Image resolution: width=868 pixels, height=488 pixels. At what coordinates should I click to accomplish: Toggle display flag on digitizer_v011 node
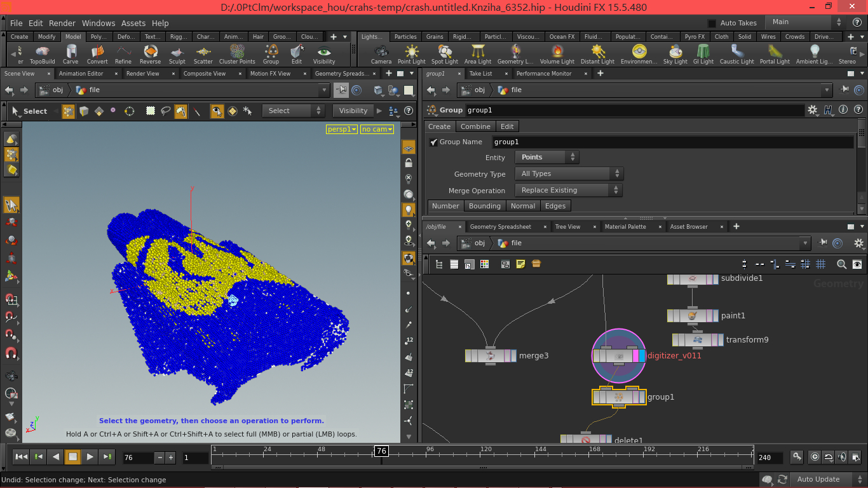pos(642,356)
